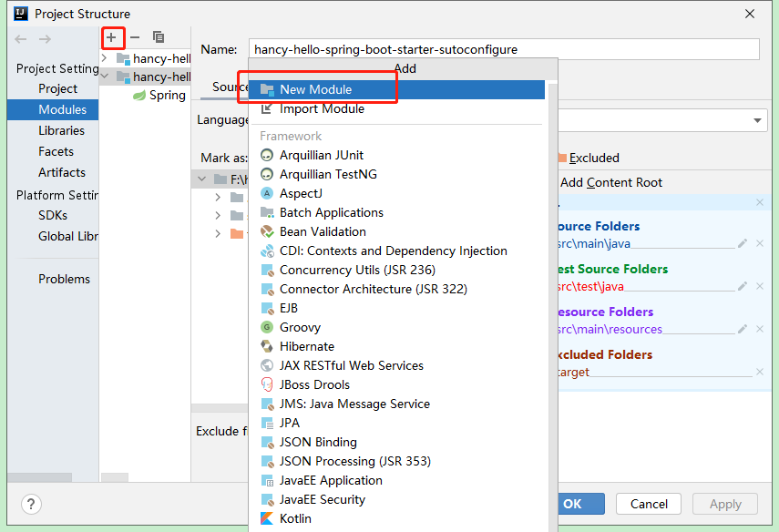Image resolution: width=779 pixels, height=532 pixels.
Task: Click the minus remove module icon
Action: 135,37
